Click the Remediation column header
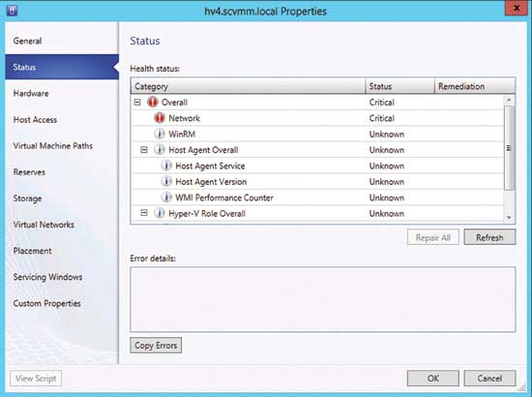Viewport: 532px width, 397px height. click(x=475, y=86)
